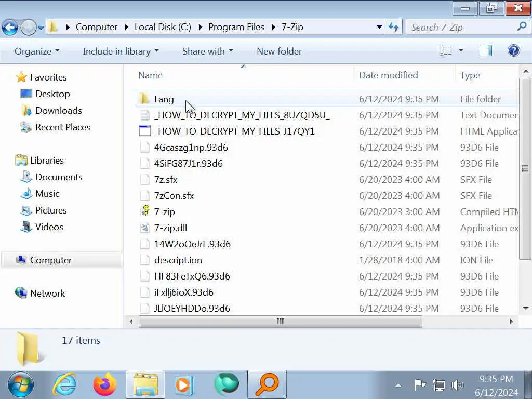Screen dimensions: 532x399
Task: Open address bar previous locations dropdown
Action: point(379,27)
